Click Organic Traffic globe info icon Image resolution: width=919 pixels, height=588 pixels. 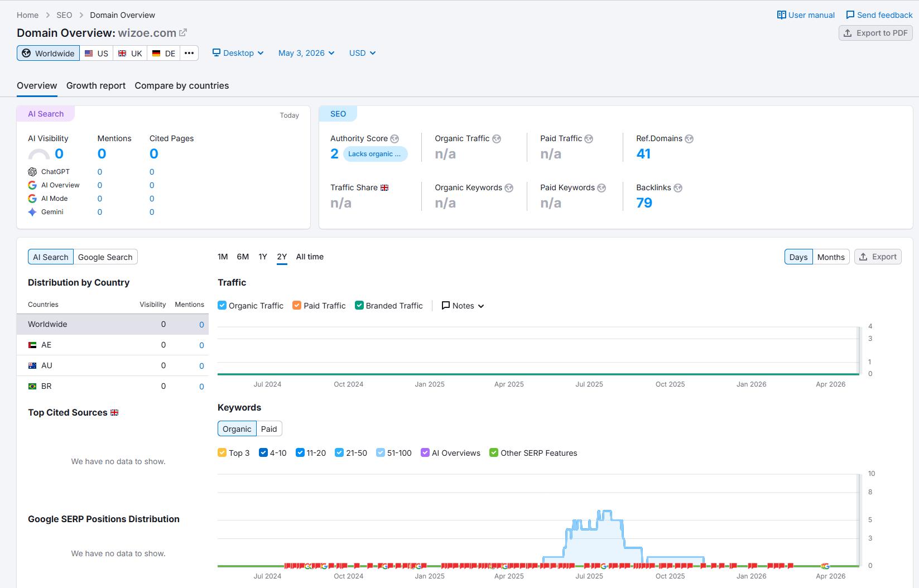[497, 139]
